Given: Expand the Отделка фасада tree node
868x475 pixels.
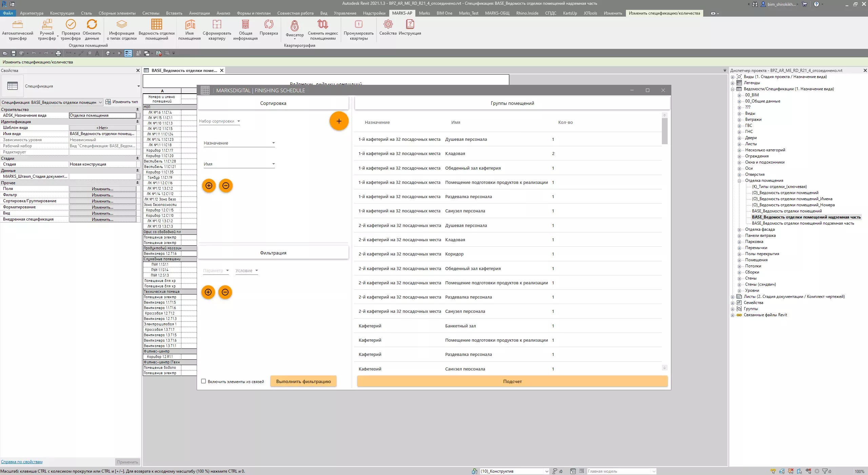Looking at the screenshot, I should click(739, 230).
